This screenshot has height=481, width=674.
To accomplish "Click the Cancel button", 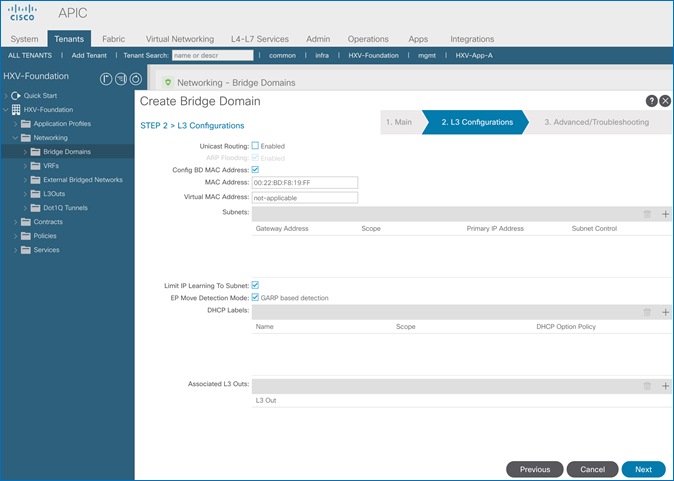I will [x=592, y=469].
